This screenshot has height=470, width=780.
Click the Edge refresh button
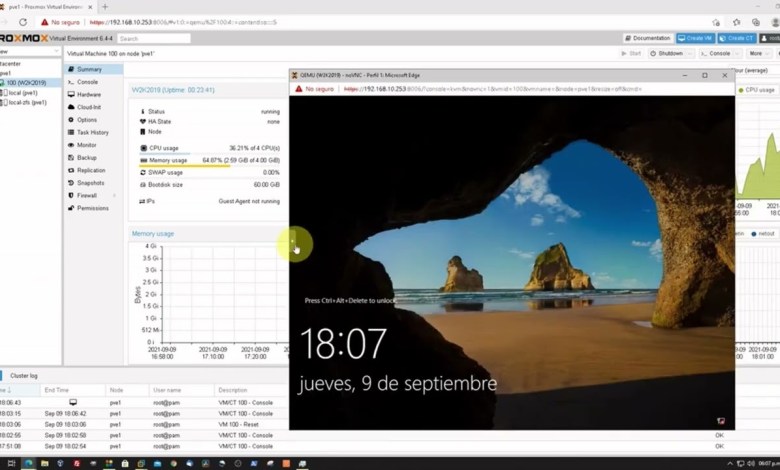(x=23, y=22)
